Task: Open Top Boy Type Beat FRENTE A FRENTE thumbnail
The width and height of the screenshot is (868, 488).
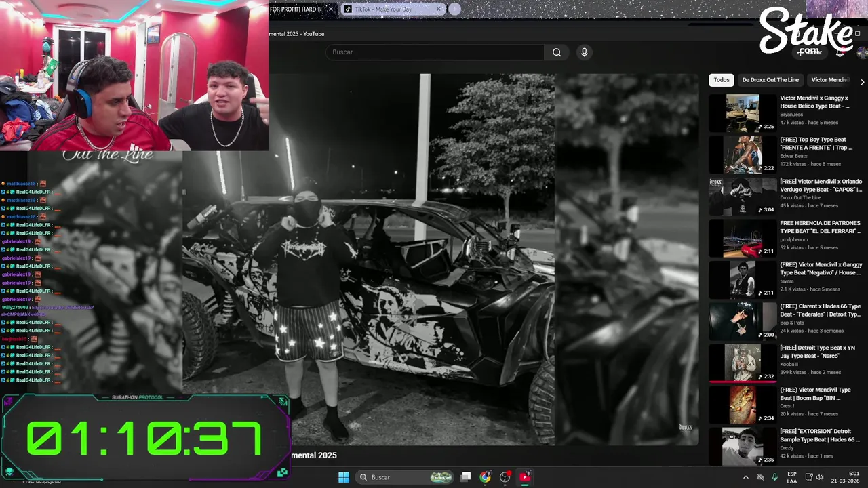Action: coord(743,155)
